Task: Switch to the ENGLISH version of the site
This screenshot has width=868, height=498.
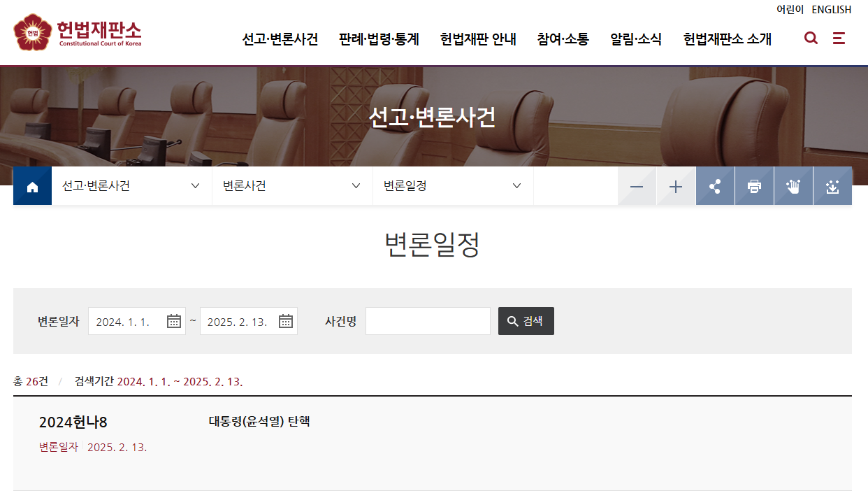Action: click(x=832, y=9)
